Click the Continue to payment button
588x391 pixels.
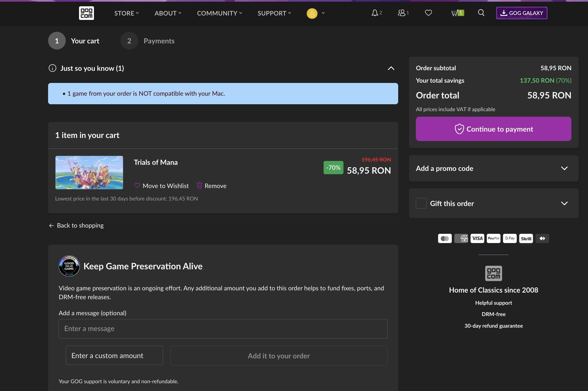(494, 129)
